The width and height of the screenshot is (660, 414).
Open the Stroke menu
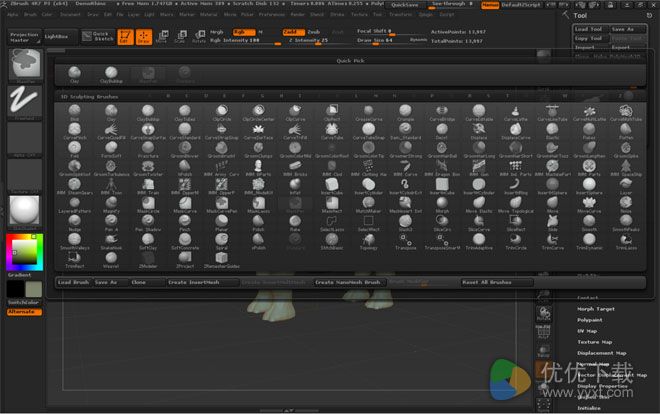coord(337,14)
